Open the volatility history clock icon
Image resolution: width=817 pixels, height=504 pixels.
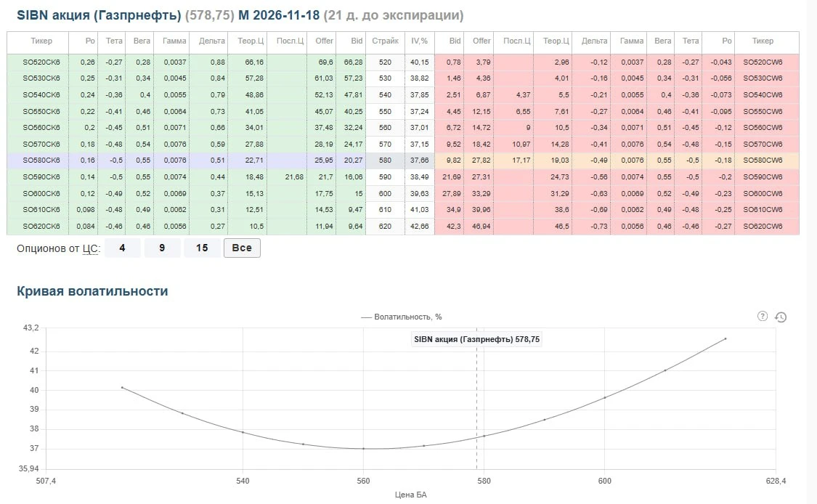point(780,317)
